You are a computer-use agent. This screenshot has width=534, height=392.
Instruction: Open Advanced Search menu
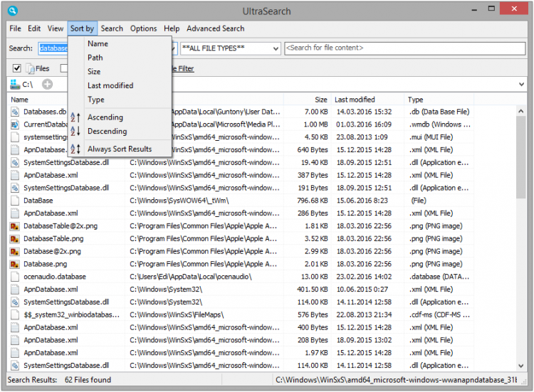[215, 28]
